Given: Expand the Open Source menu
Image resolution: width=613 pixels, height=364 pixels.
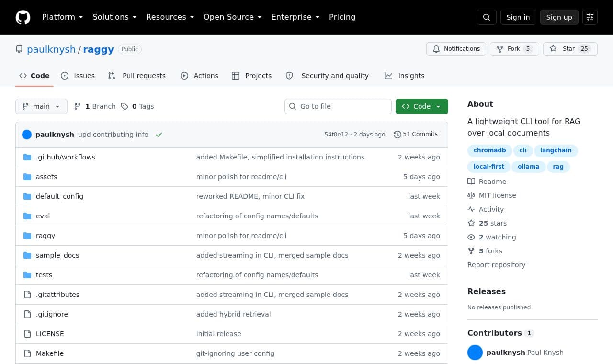Looking at the screenshot, I should point(233,17).
